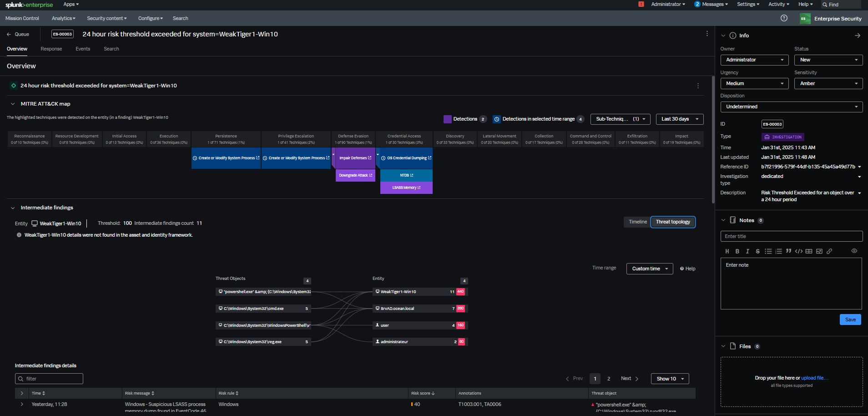The image size is (868, 416).
Task: Sort table by Risk rule column
Action: pyautogui.click(x=228, y=393)
